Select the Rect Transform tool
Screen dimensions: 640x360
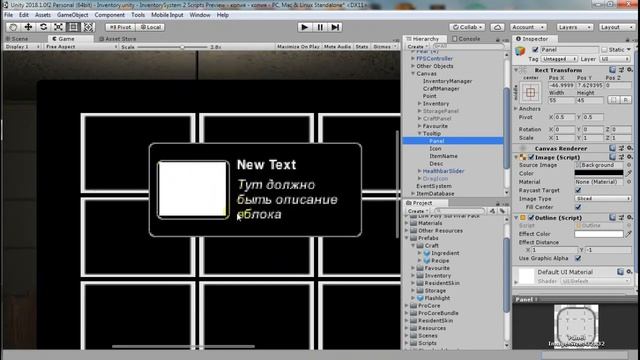point(73,27)
